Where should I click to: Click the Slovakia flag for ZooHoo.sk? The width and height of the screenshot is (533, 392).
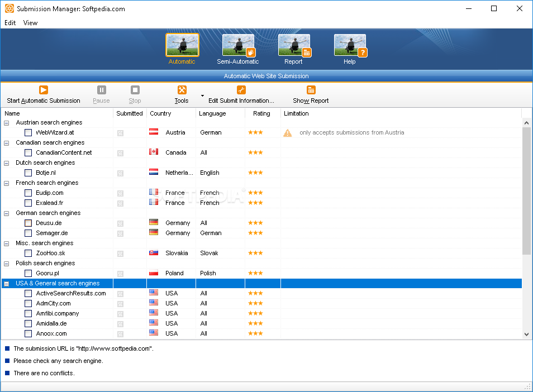pos(154,252)
